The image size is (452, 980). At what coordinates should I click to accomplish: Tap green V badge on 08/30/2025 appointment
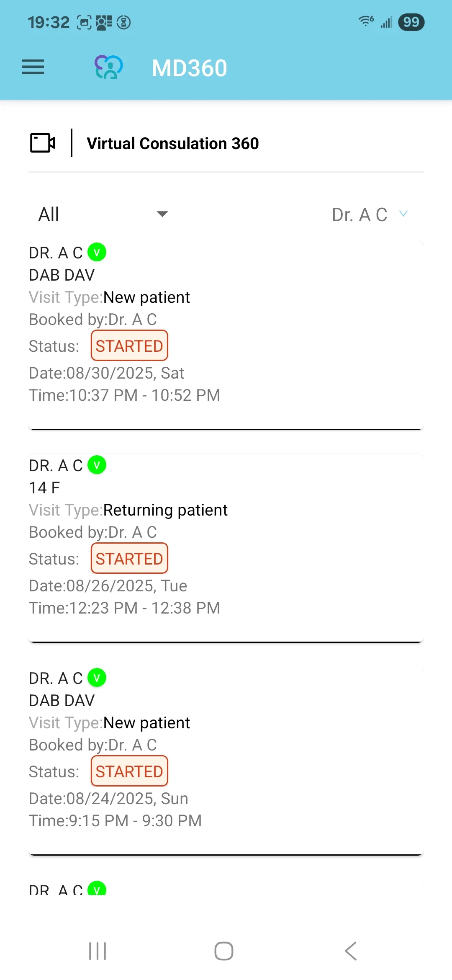pyautogui.click(x=97, y=252)
